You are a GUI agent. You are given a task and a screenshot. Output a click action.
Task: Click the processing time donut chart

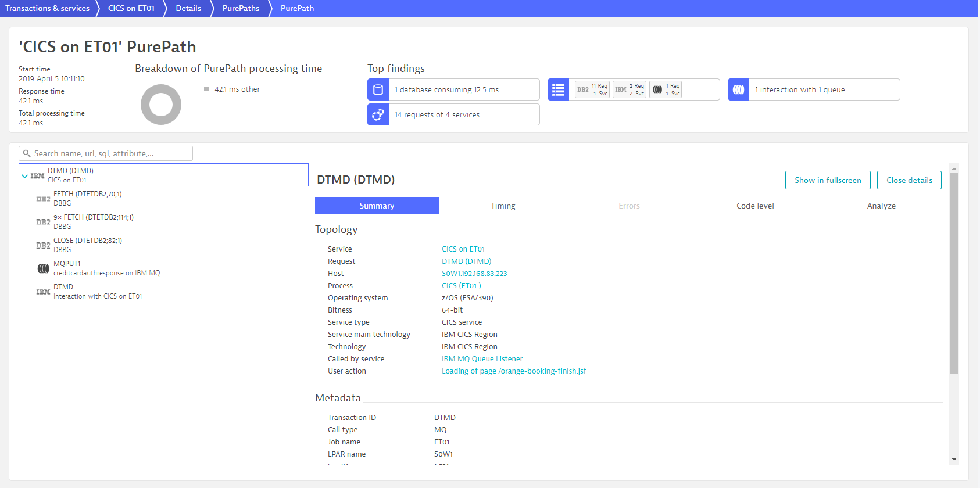161,105
